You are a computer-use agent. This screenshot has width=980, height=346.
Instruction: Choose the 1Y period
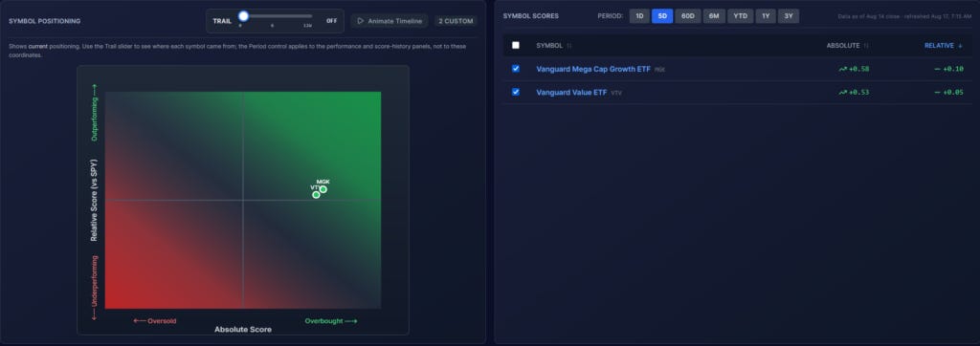pyautogui.click(x=766, y=16)
